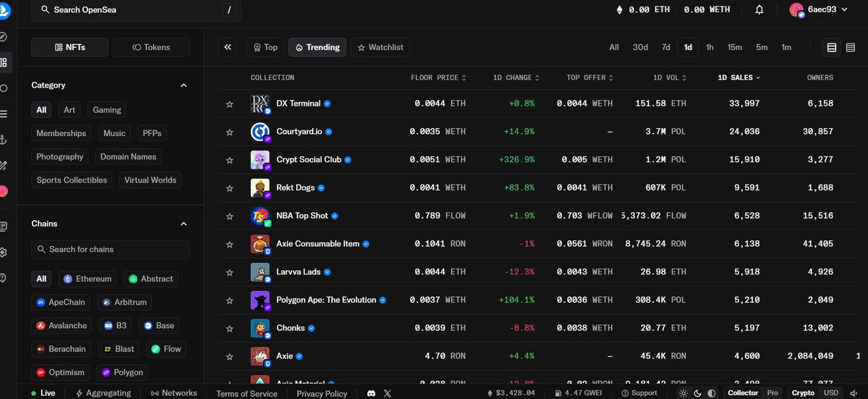Open the Axie collection name
The image size is (868, 399).
pos(285,356)
